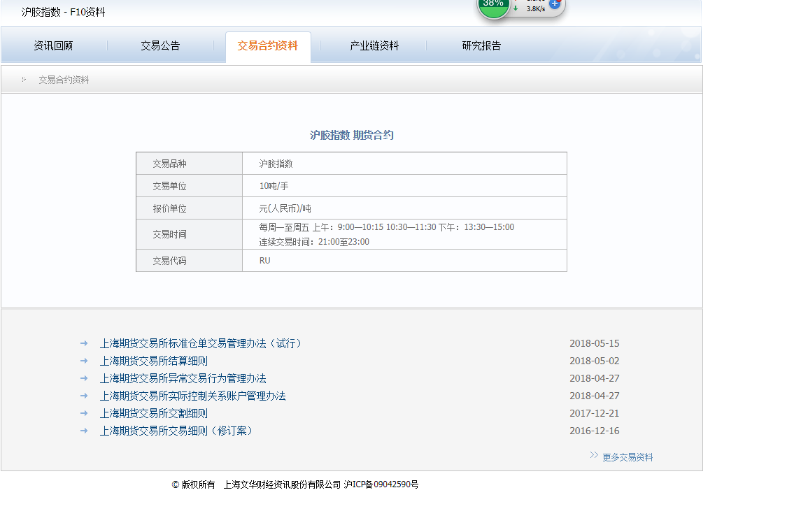794x532 pixels.
Task: Click arrow icon beside 交割细则 item
Action: click(84, 413)
